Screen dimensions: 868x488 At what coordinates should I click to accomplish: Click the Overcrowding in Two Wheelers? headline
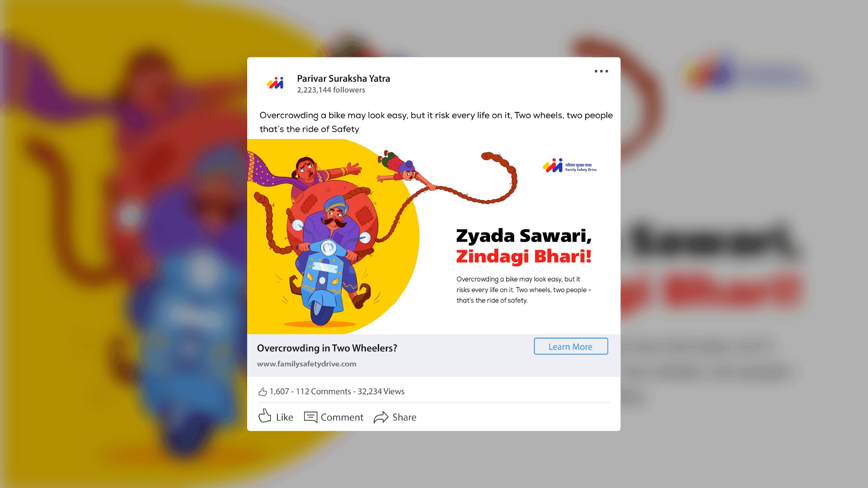point(327,348)
